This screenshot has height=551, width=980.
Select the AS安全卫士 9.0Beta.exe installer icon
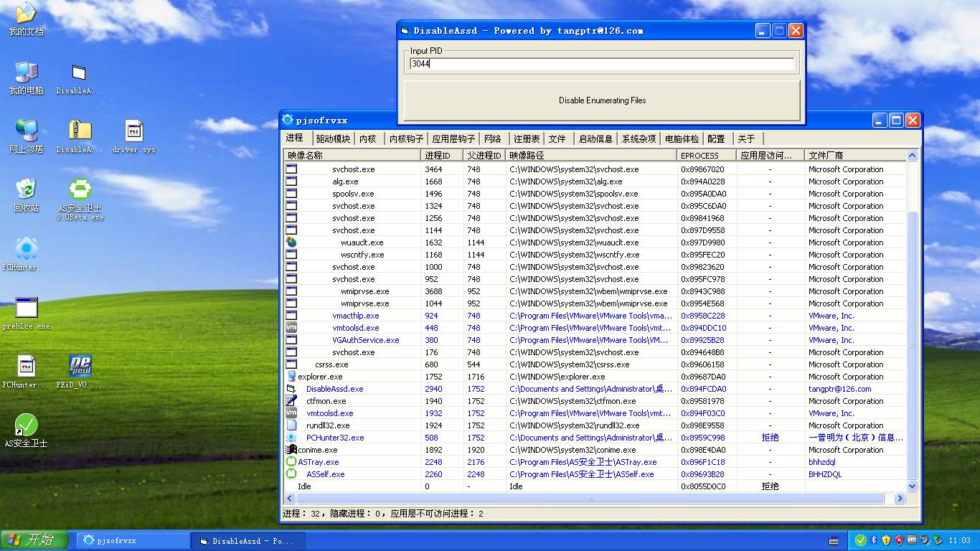pyautogui.click(x=80, y=190)
